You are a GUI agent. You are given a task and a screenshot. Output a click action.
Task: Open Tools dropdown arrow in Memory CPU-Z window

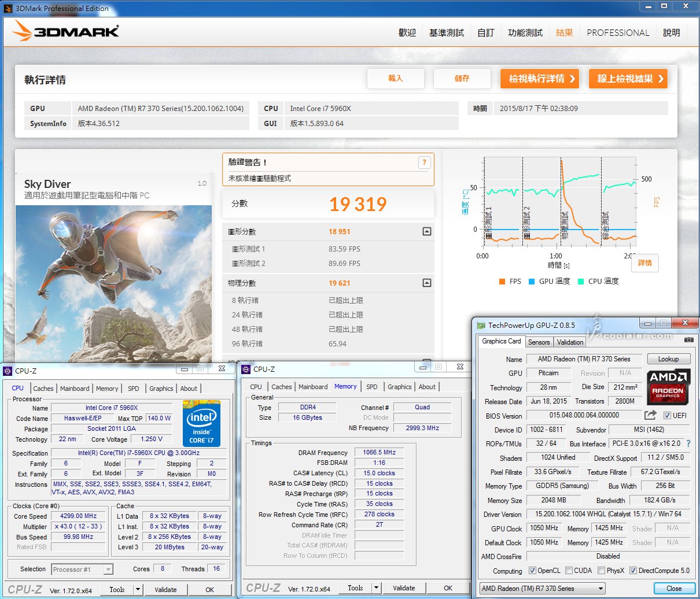[x=376, y=588]
